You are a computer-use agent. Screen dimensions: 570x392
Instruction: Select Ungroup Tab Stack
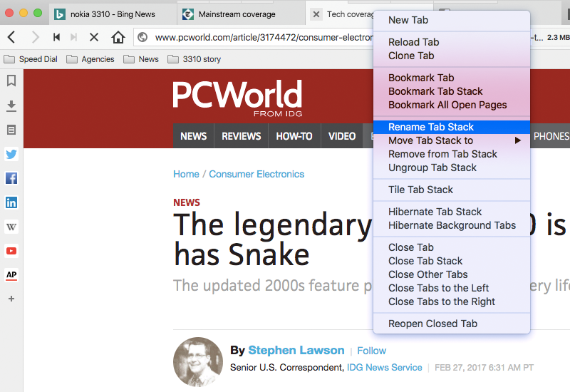(452, 167)
